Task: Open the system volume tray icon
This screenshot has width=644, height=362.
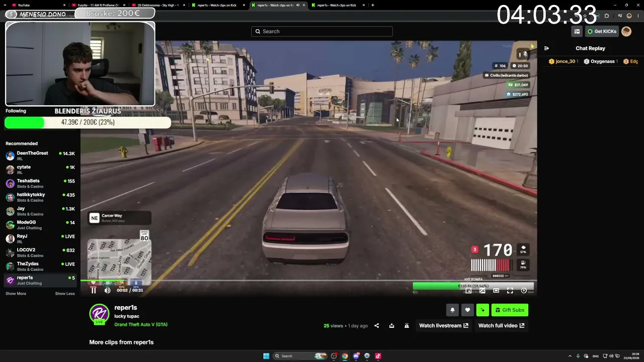Action: (611, 356)
